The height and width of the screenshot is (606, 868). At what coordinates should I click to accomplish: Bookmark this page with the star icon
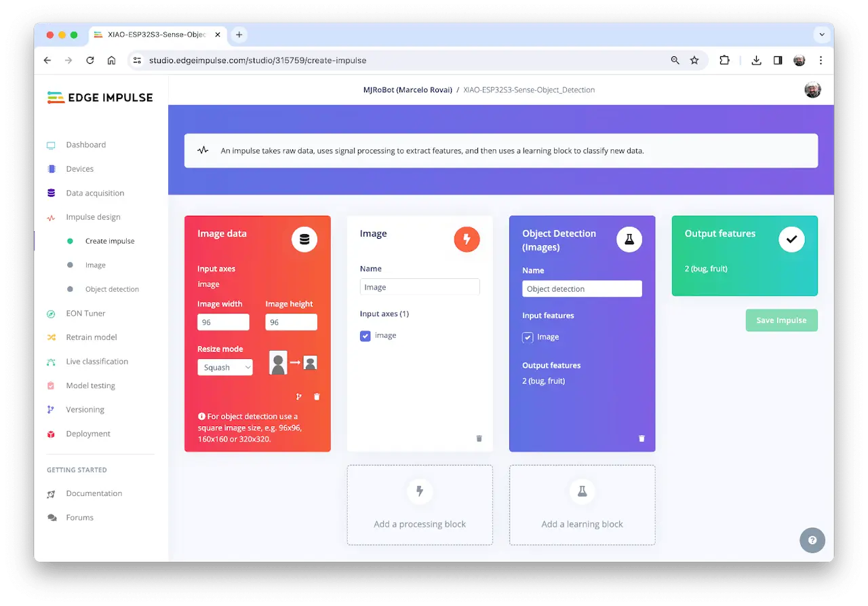click(x=694, y=60)
